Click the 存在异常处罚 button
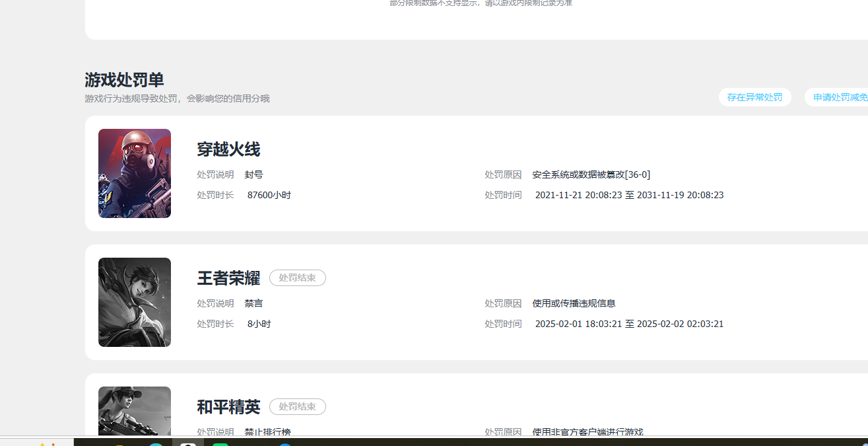This screenshot has height=446, width=868. point(754,97)
